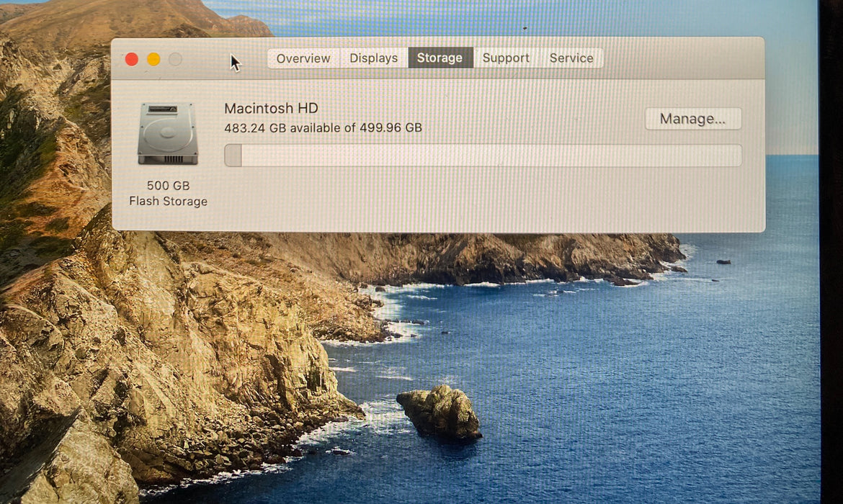Click the Macintosh HD volume name
This screenshot has height=504, width=843.
271,108
